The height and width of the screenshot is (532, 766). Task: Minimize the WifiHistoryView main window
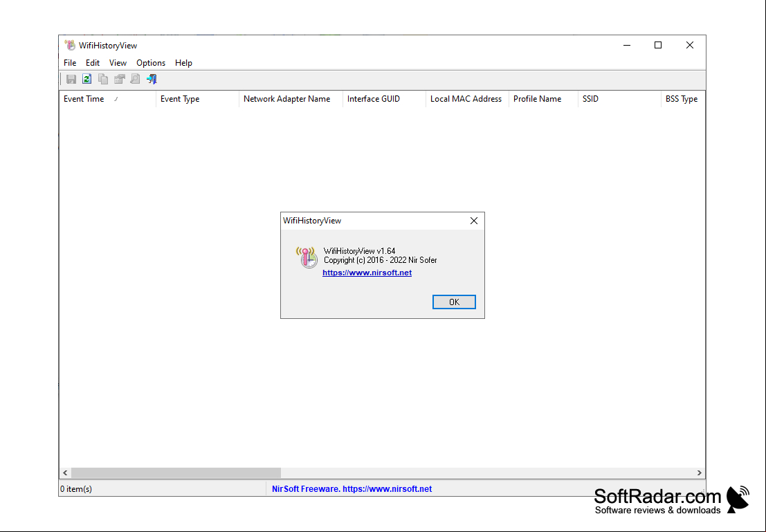(627, 46)
